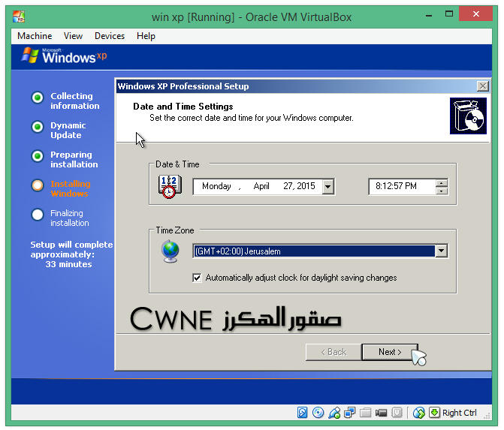Viewport: 504px width, 430px height.
Task: Click the window resize grip in status bar
Action: [x=487, y=416]
